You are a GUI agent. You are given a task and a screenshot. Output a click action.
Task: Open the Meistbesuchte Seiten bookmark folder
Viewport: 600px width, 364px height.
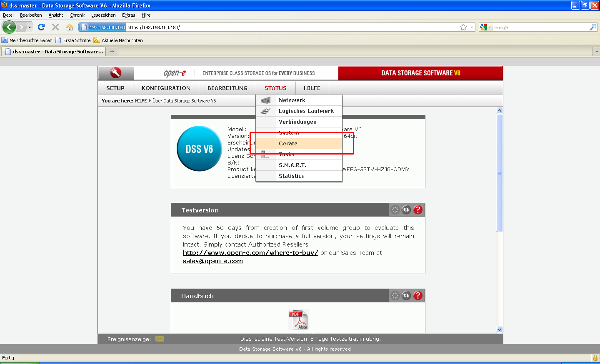tap(27, 40)
